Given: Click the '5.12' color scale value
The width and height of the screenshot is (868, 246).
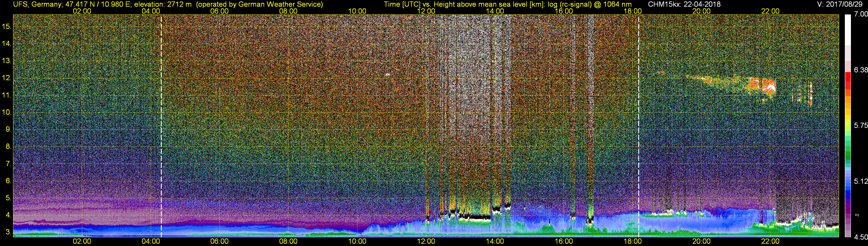Looking at the screenshot, I should (860, 181).
